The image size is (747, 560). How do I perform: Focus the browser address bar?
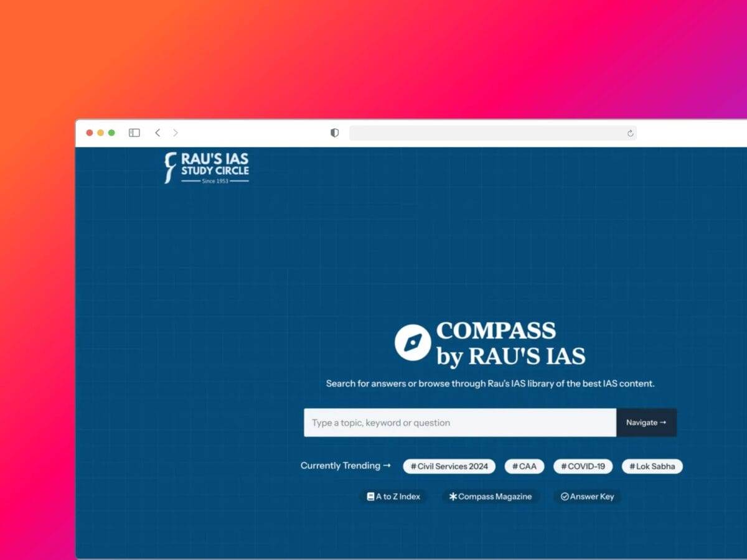point(486,133)
